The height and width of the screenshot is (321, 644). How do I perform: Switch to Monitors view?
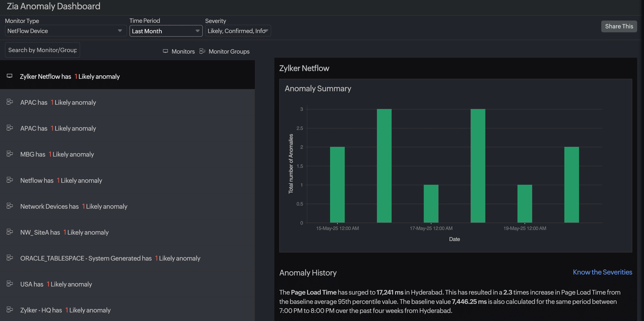179,51
